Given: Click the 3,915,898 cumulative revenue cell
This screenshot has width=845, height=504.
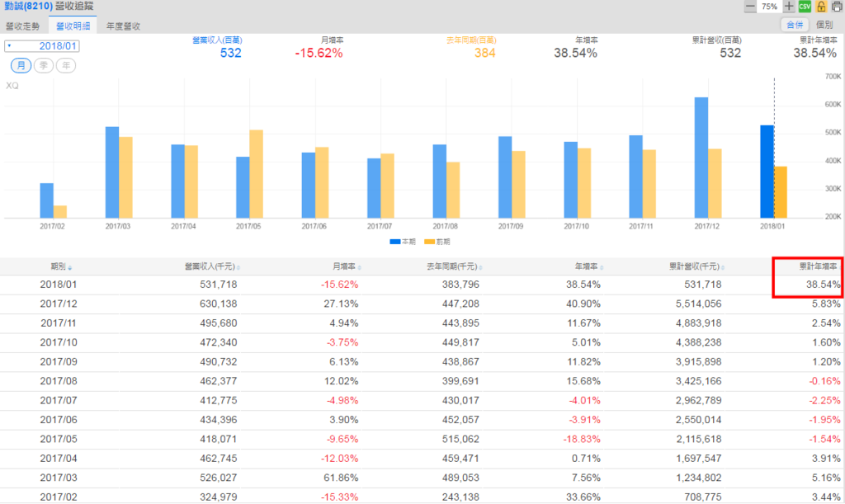Looking at the screenshot, I should [x=699, y=362].
